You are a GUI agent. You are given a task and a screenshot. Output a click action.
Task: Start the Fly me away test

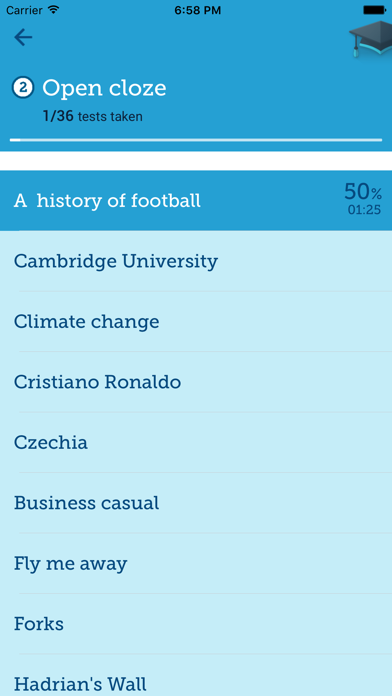196,563
